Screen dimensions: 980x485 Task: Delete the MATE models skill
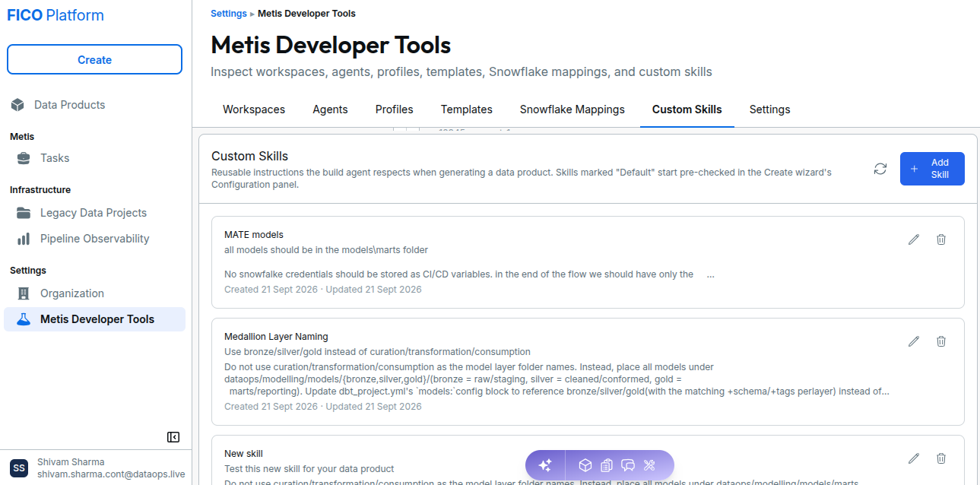click(x=941, y=239)
